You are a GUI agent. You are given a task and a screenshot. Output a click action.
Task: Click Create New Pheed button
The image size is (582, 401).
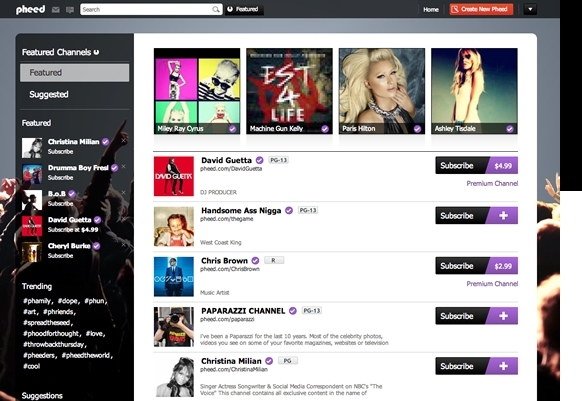(481, 9)
